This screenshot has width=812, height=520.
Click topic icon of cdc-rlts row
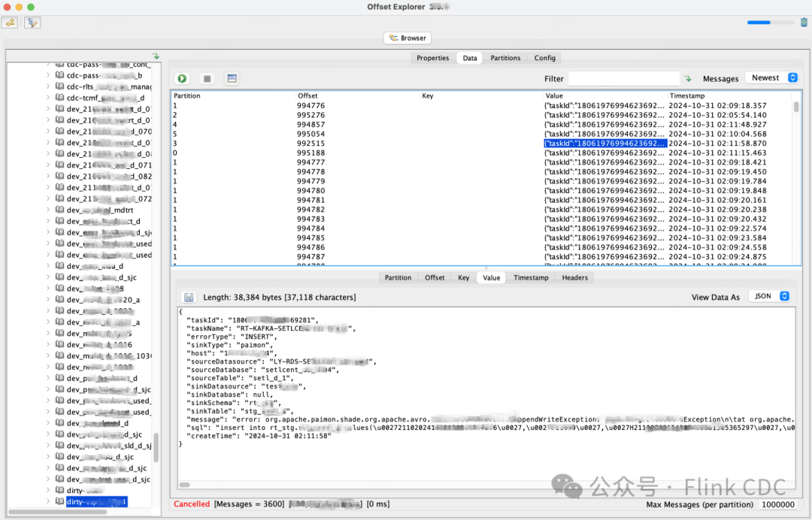pyautogui.click(x=59, y=86)
